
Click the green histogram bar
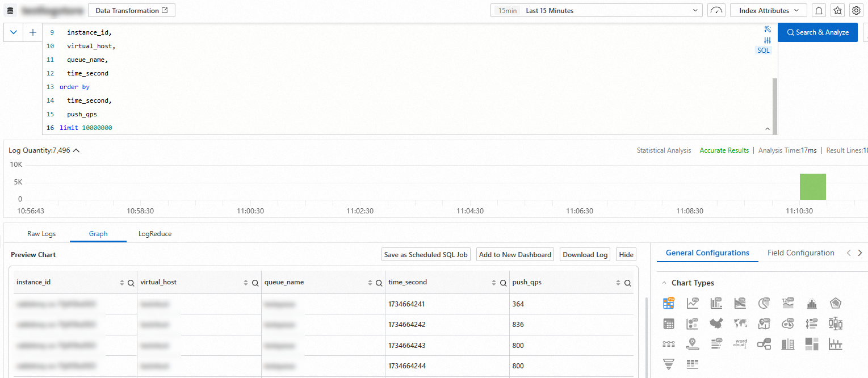(x=812, y=187)
